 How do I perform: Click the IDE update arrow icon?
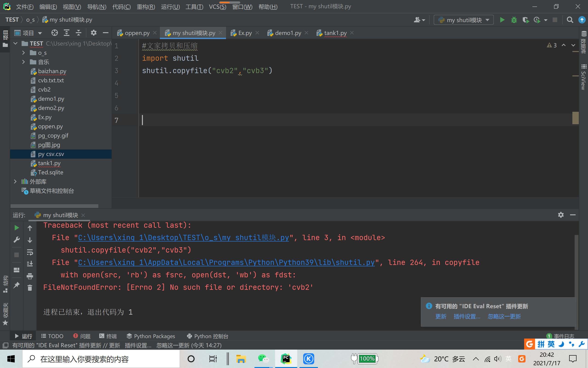coord(582,20)
